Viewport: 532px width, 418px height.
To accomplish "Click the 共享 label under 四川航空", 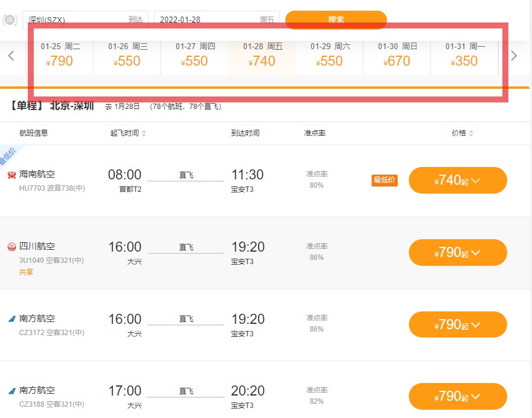I will click(x=26, y=272).
